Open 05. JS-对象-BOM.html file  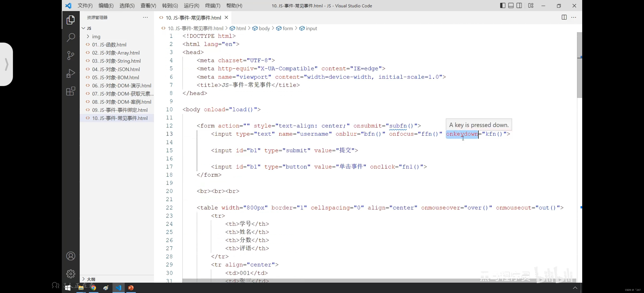117,77
